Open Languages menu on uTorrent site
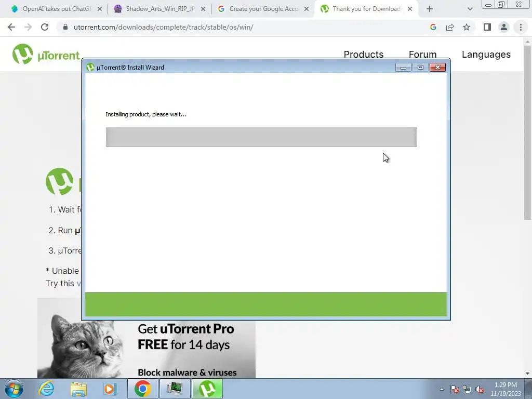532x399 pixels. click(486, 54)
